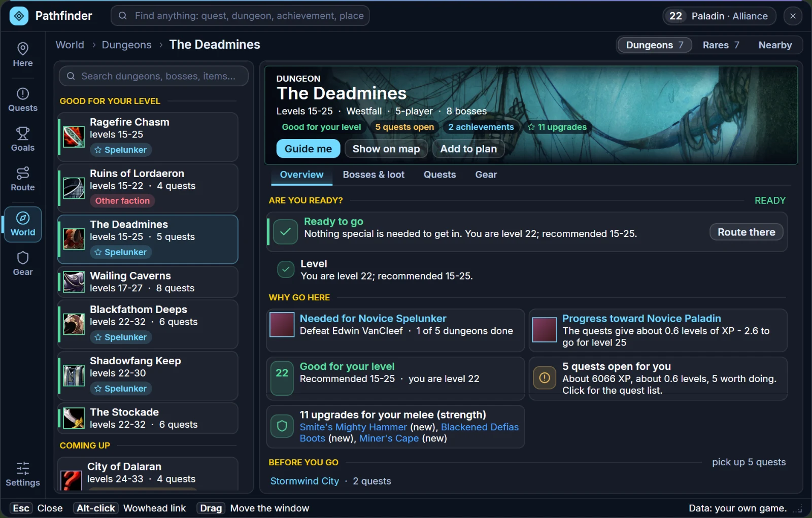Select the World compass section
Viewport: 812px width, 518px height.
click(x=23, y=224)
